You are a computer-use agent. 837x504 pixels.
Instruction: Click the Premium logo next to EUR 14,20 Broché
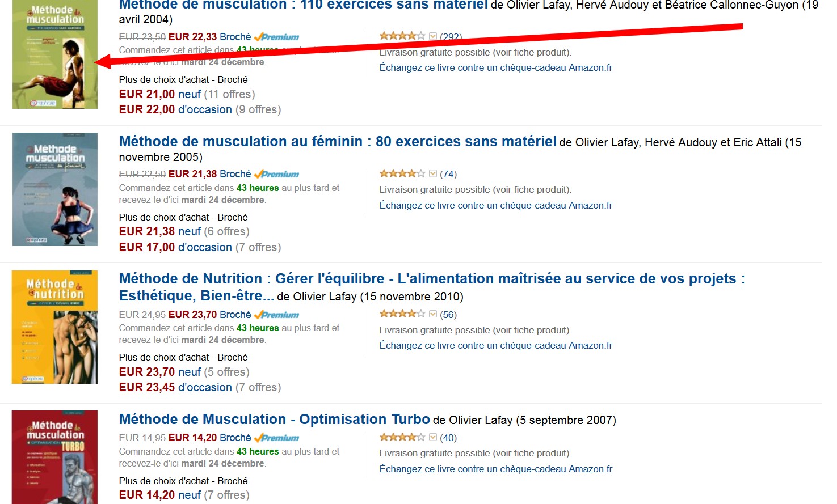pyautogui.click(x=276, y=438)
